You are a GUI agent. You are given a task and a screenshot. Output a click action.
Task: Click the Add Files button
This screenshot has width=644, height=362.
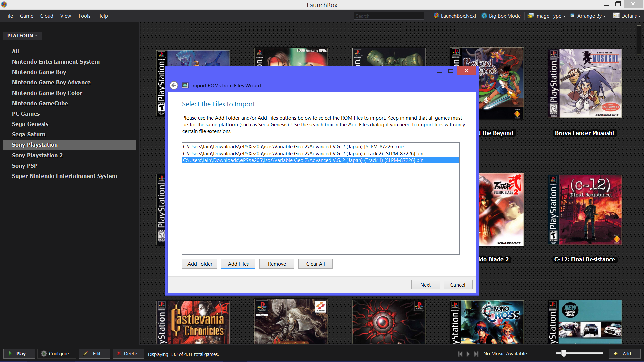238,264
